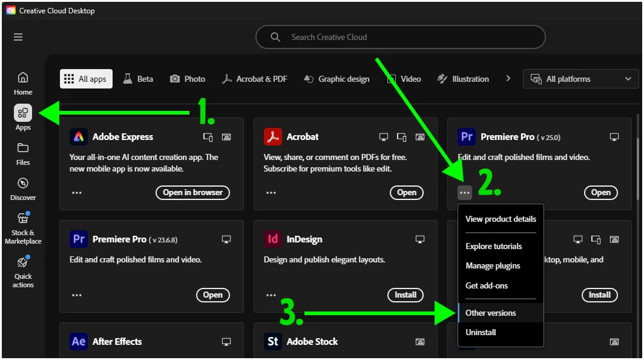Image resolution: width=644 pixels, height=360 pixels.
Task: Choose Other versions menu item
Action: (501, 313)
